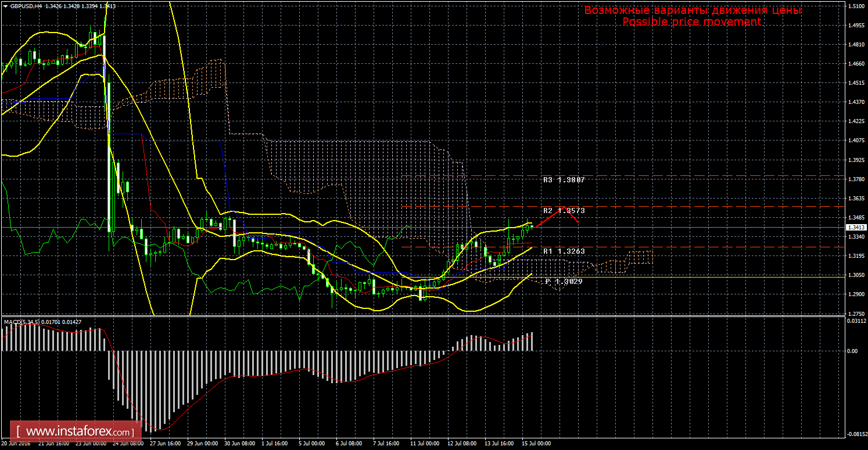This screenshot has height=450, width=868.
Task: Click the 20 Jun 2016 date label
Action: [x=16, y=444]
